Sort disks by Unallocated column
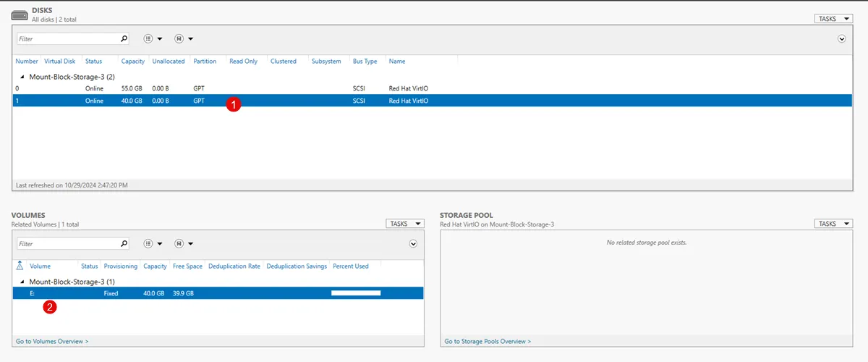The height and width of the screenshot is (362, 868). (169, 62)
